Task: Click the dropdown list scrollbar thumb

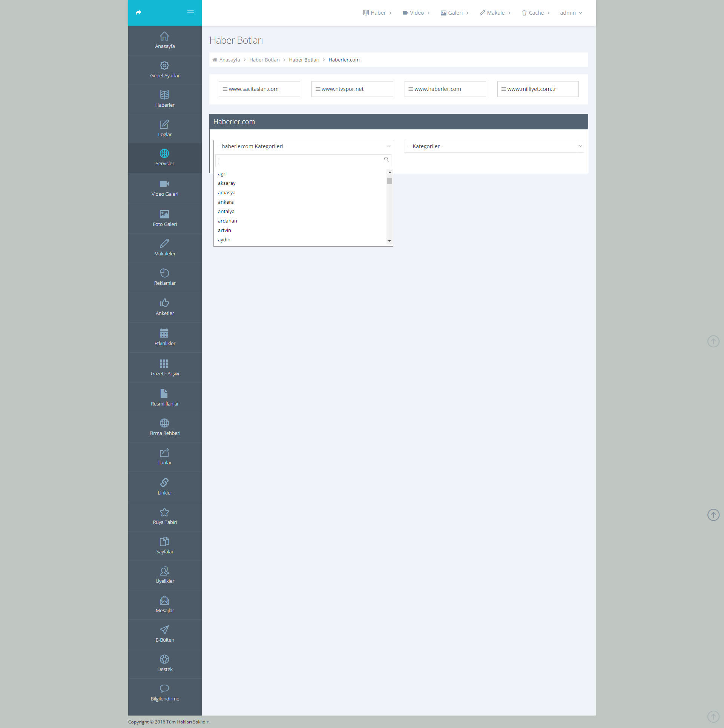Action: coord(390,181)
